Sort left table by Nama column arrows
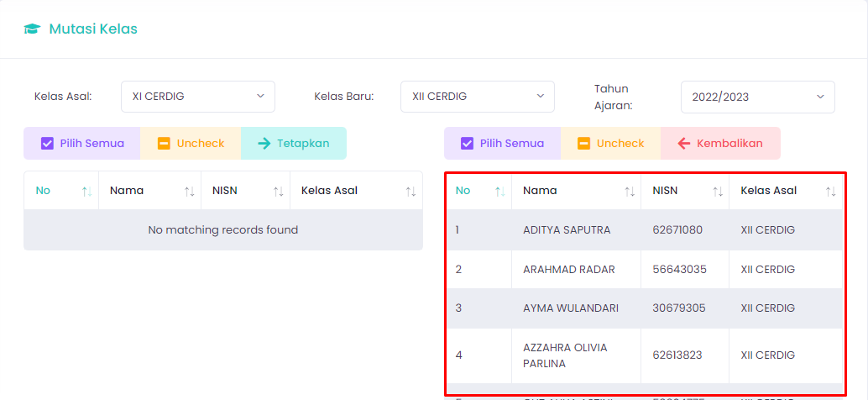 coord(189,192)
